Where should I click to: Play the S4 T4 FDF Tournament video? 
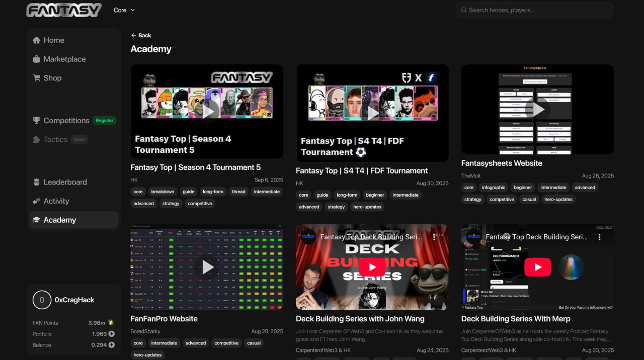coord(372,113)
